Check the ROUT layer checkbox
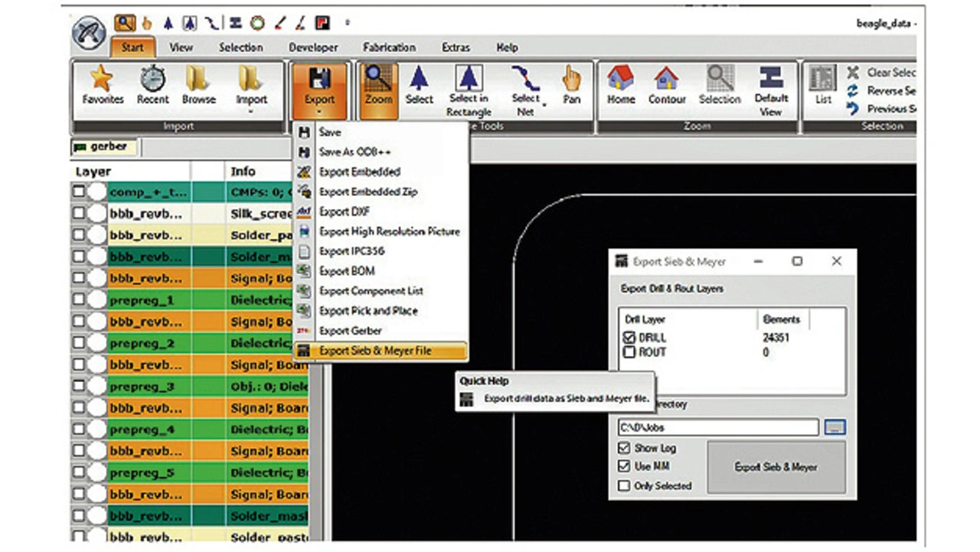 (x=629, y=352)
